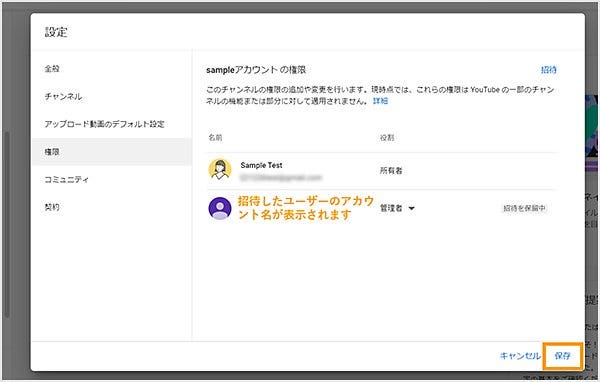The image size is (600, 382).
Task: Open the 詳細 details link
Action: coord(381,101)
